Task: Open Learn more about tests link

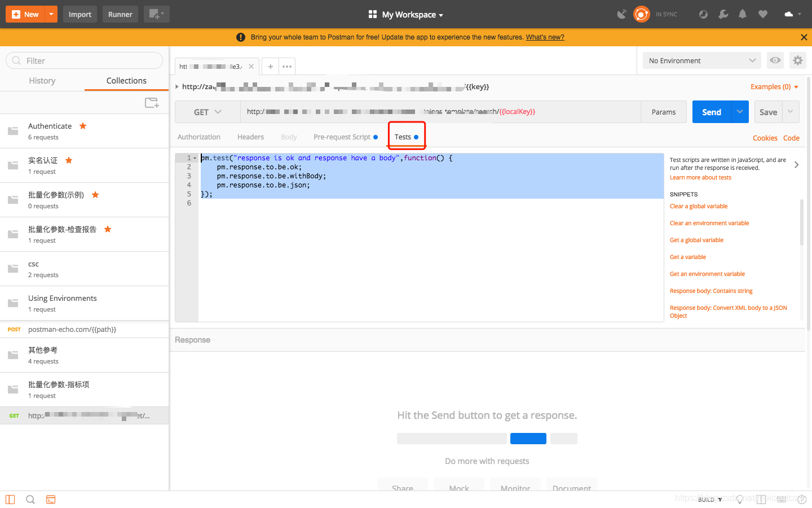Action: pos(700,177)
